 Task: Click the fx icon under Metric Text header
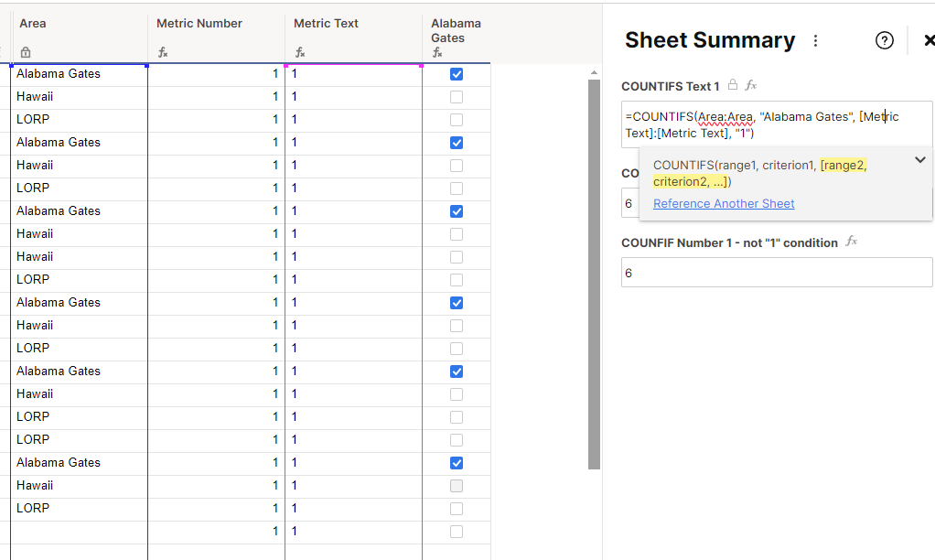[300, 52]
